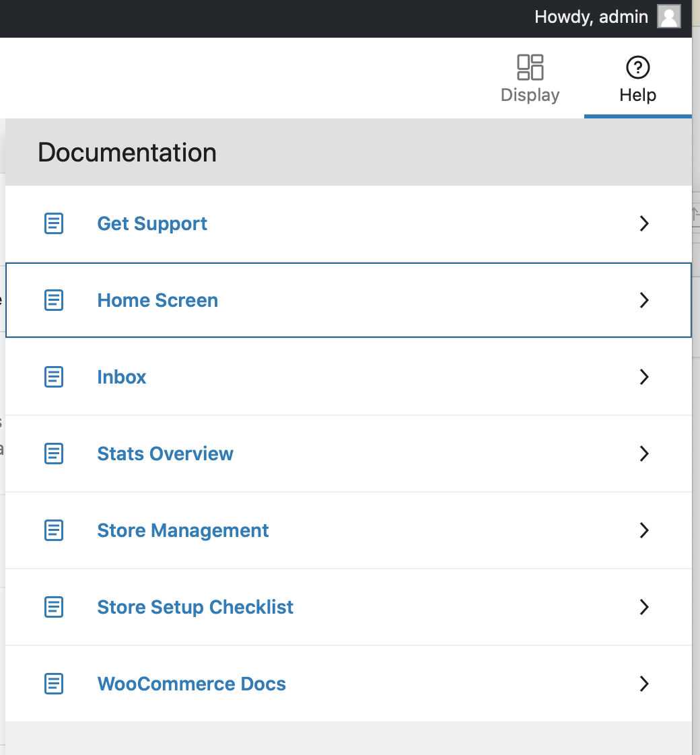This screenshot has width=700, height=755.
Task: Click the document icon beside Store Setup Checklist
Action: pos(53,607)
